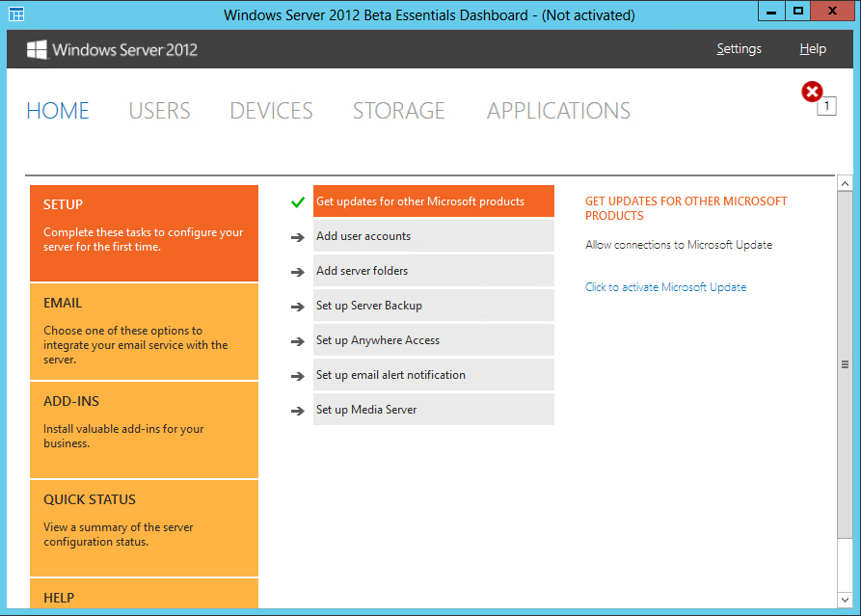The image size is (861, 616).
Task: Select the EMAIL category tile
Action: [144, 332]
